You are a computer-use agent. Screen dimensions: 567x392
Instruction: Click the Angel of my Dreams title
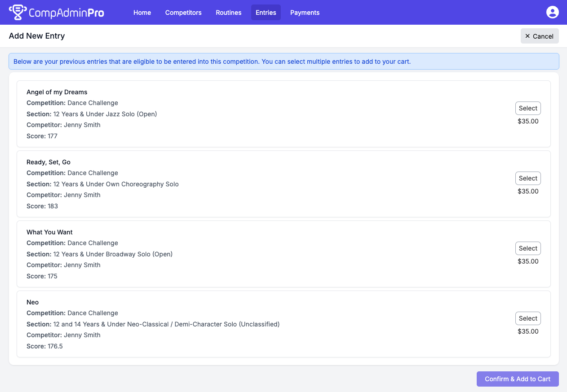click(x=57, y=92)
